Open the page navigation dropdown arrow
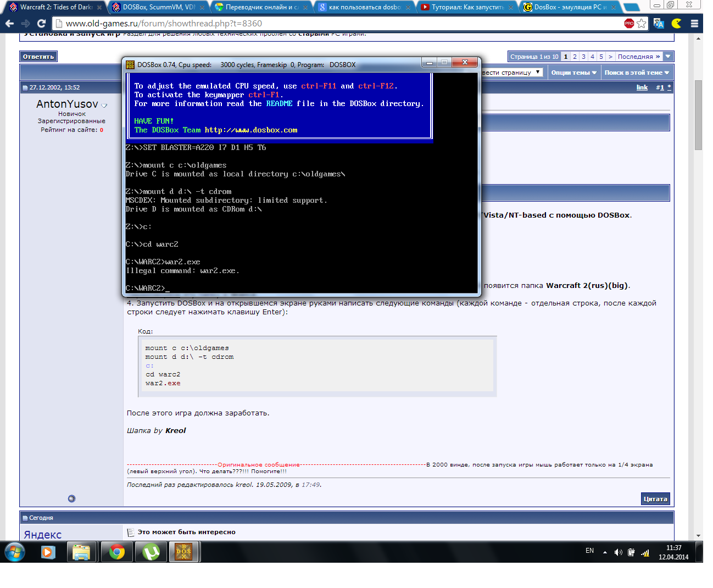 click(x=668, y=57)
